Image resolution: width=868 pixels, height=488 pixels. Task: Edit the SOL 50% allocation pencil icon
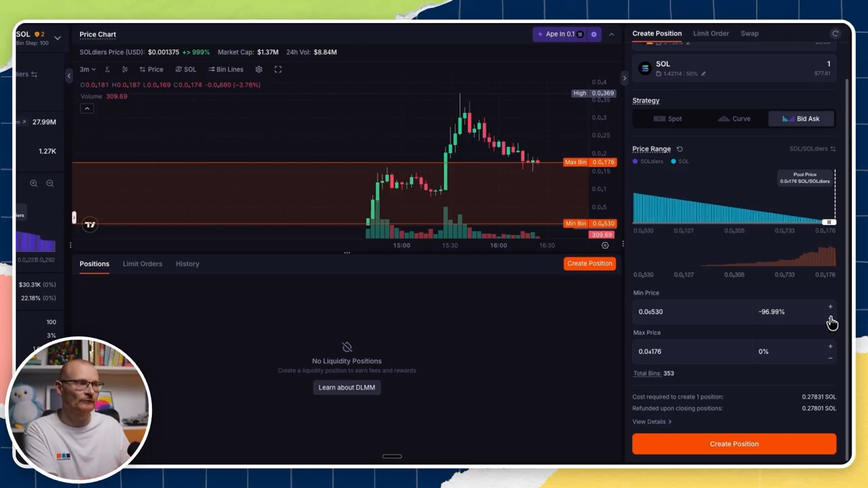703,73
